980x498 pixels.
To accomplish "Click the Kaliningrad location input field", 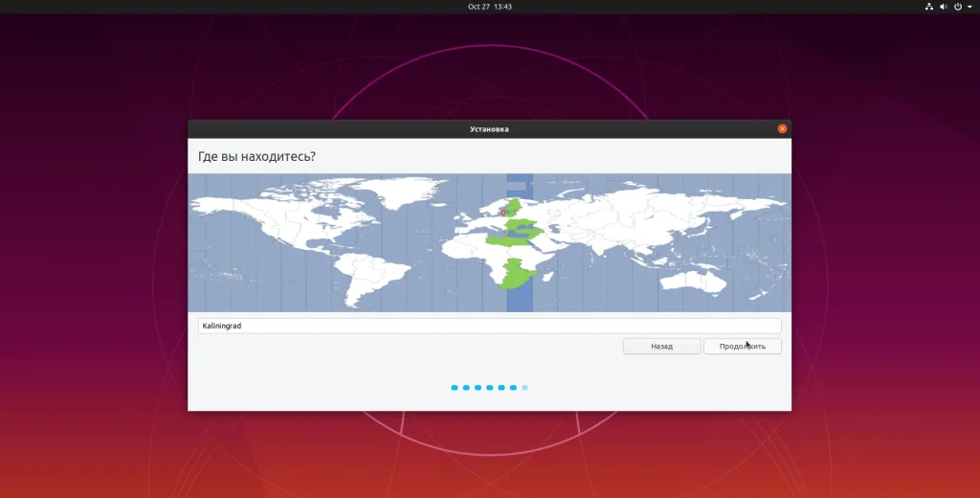I will click(x=489, y=326).
